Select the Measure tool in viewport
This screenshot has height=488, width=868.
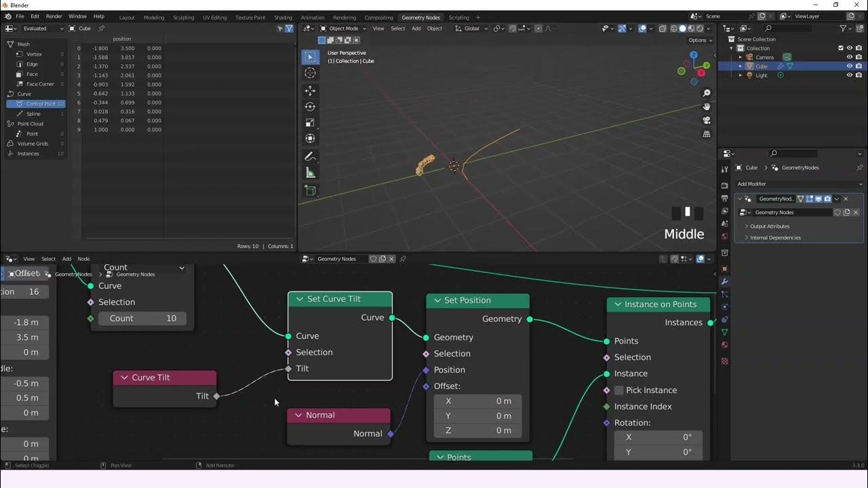click(x=310, y=172)
